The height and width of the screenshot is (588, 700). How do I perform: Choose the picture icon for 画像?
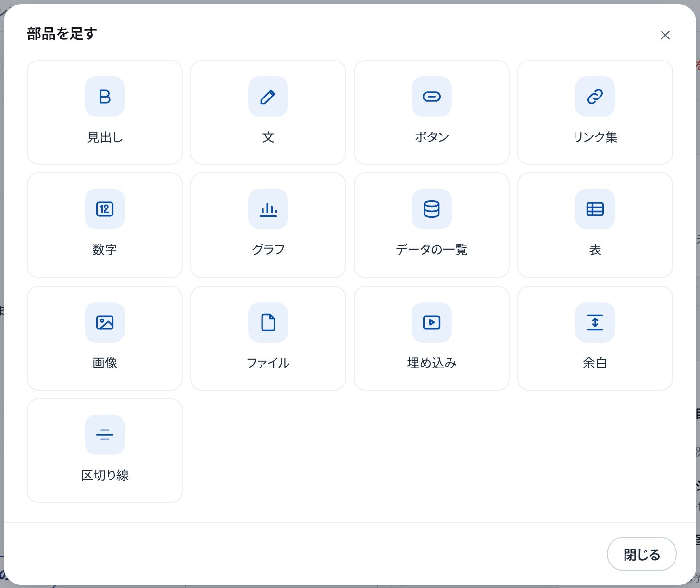[x=105, y=322]
